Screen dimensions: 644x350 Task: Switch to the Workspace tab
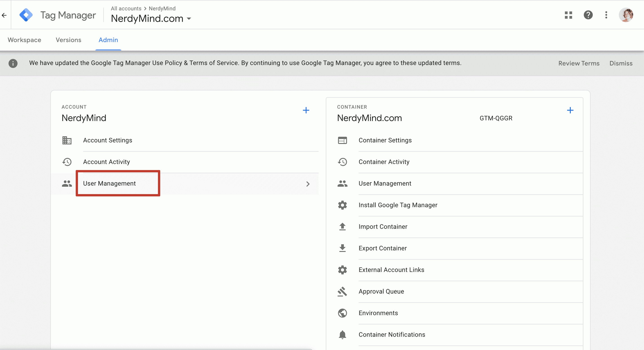[x=24, y=40]
